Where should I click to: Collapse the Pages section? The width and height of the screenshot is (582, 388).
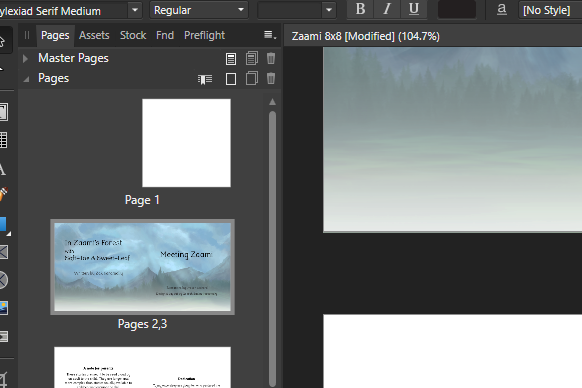point(26,79)
